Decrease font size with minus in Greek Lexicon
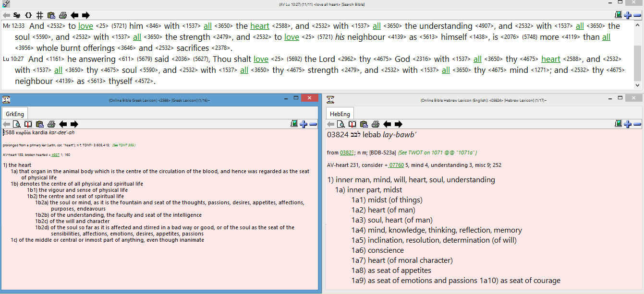The height and width of the screenshot is (294, 644). point(313,124)
